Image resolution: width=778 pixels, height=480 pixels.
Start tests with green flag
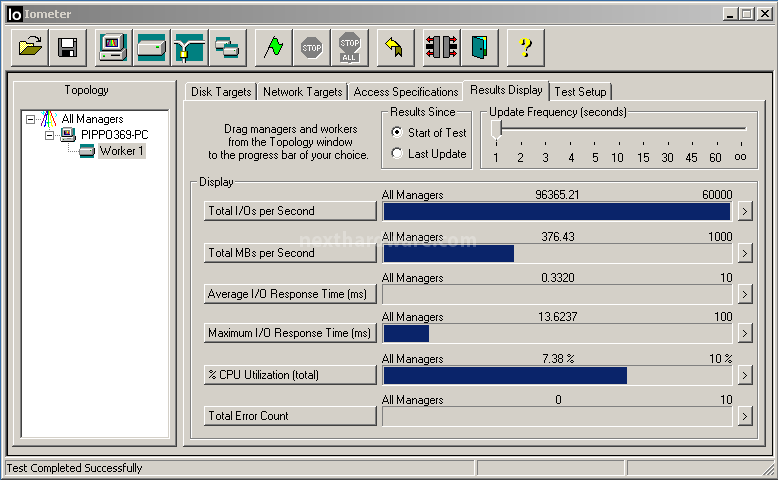pos(273,48)
